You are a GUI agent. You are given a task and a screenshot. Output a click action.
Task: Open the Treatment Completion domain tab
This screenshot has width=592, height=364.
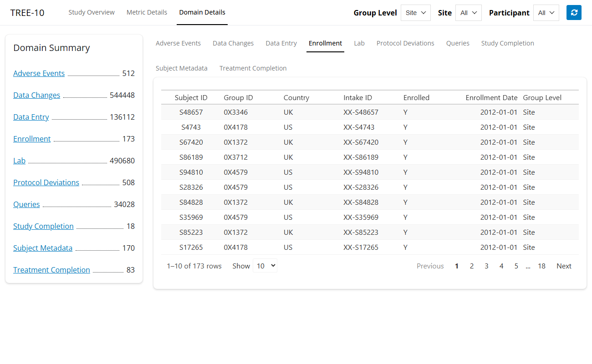click(253, 68)
